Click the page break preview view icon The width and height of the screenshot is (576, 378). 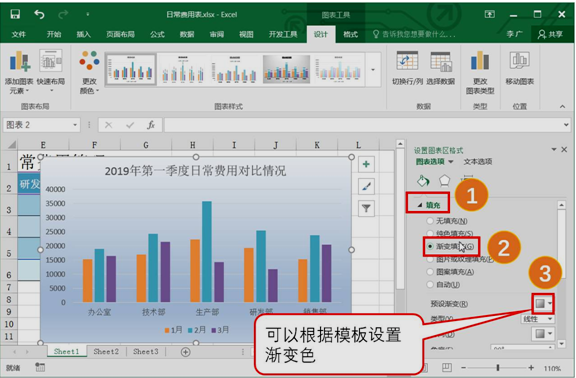coord(447,367)
